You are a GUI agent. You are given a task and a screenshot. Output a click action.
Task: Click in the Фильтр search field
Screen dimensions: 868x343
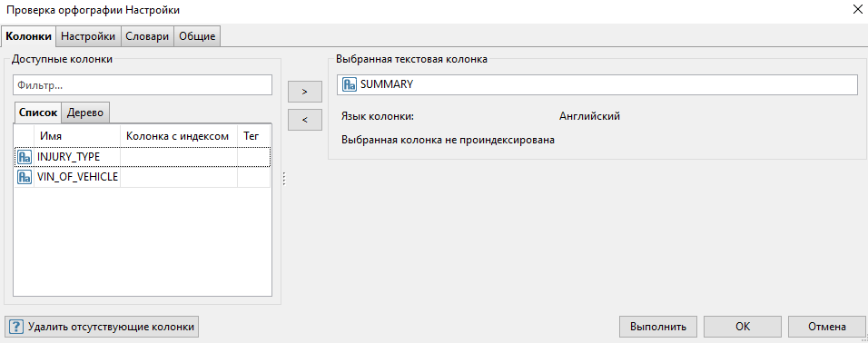[143, 85]
